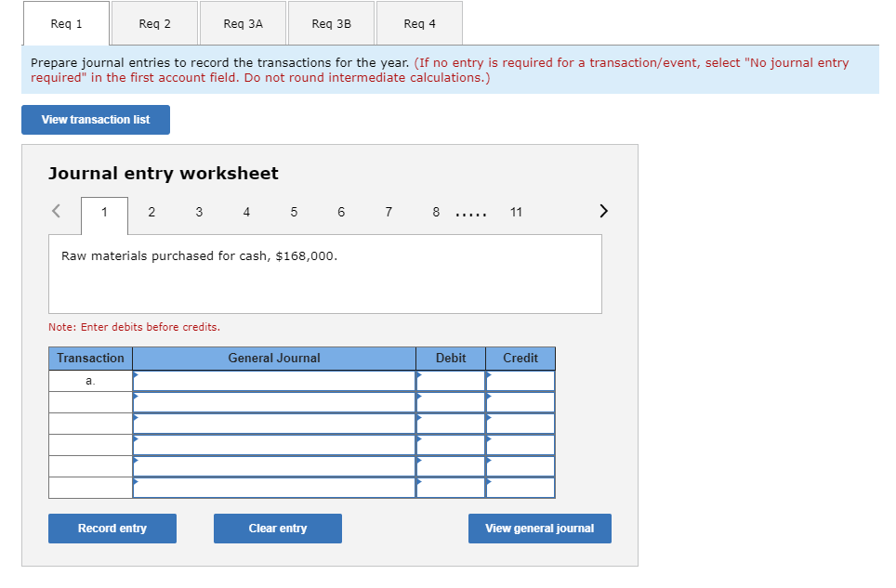Select journal entry worksheet tab 5
This screenshot has height=588, width=896.
click(x=294, y=213)
